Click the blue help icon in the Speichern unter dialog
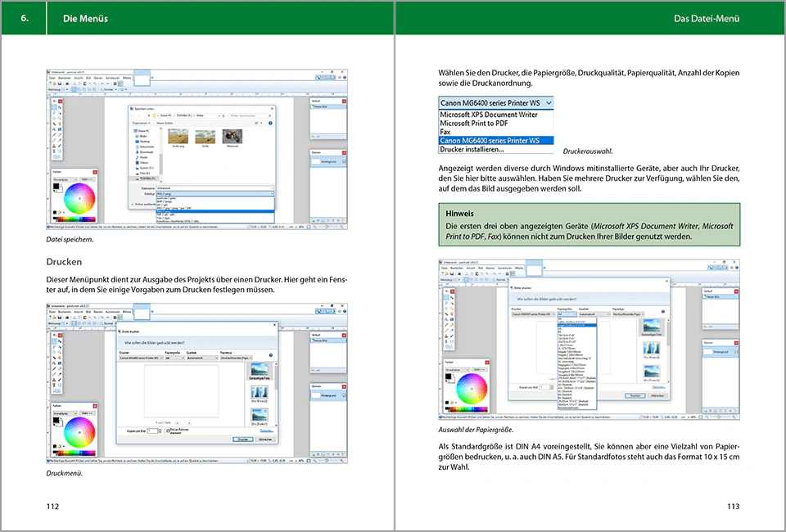 pyautogui.click(x=270, y=123)
